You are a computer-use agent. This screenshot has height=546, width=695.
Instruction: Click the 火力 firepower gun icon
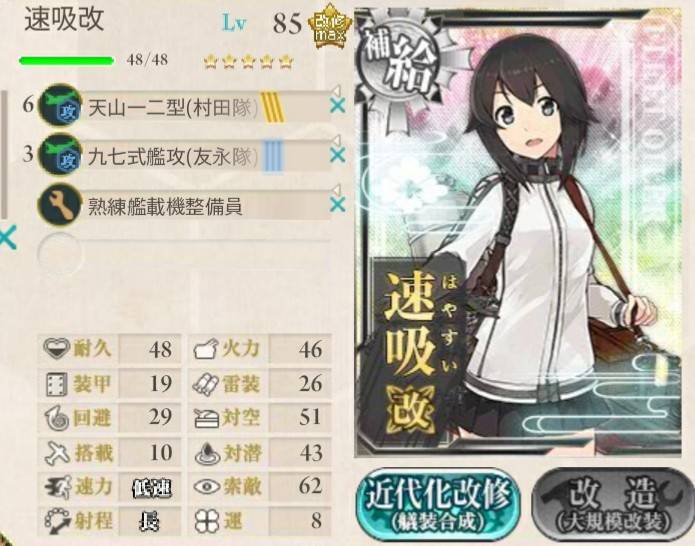click(x=206, y=349)
